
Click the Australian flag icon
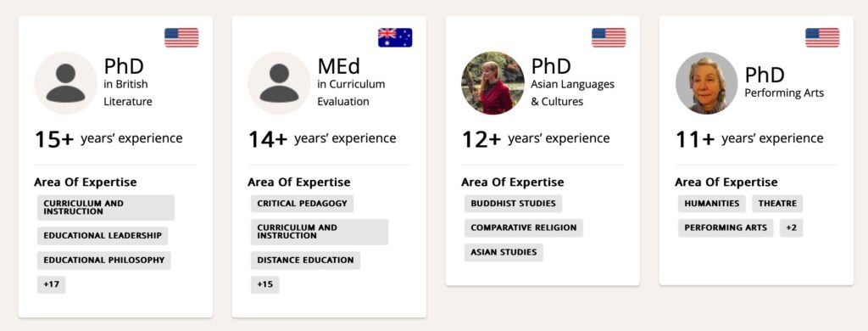tap(395, 37)
